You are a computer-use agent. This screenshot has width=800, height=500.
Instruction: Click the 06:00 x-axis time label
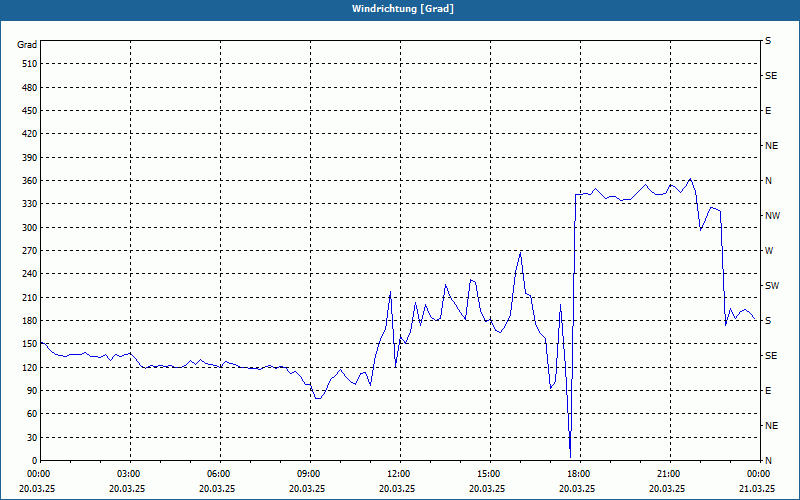[220, 473]
